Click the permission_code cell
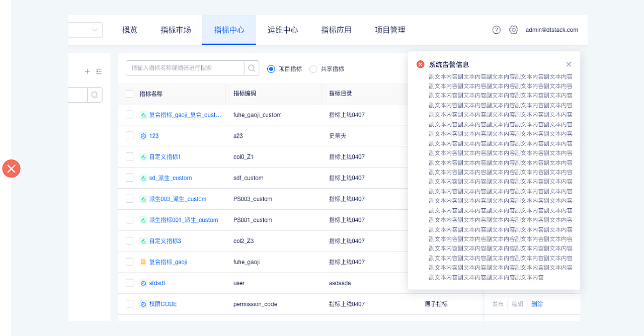 tap(255, 304)
